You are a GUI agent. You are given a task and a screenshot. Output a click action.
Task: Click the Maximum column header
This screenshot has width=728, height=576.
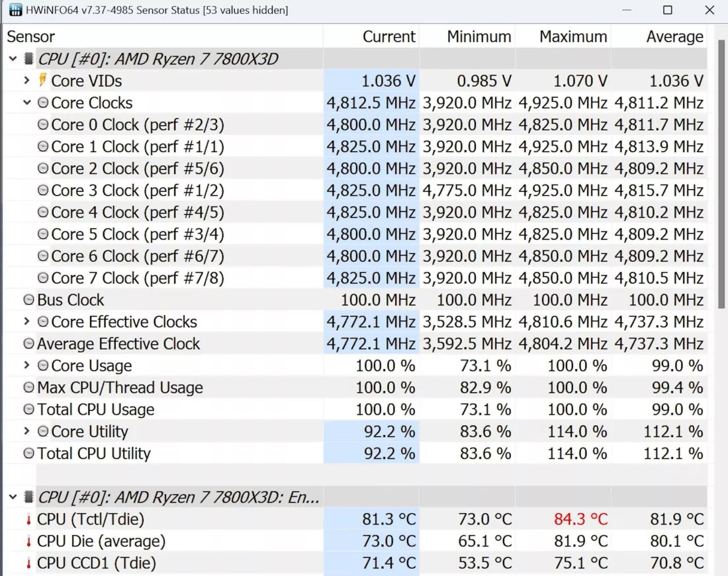point(574,36)
